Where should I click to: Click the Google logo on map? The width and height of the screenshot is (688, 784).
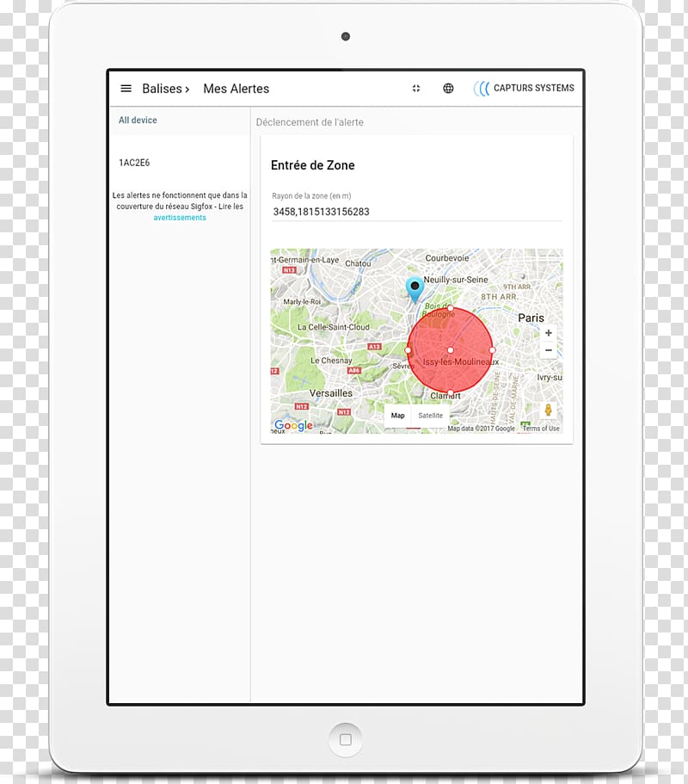(x=293, y=425)
